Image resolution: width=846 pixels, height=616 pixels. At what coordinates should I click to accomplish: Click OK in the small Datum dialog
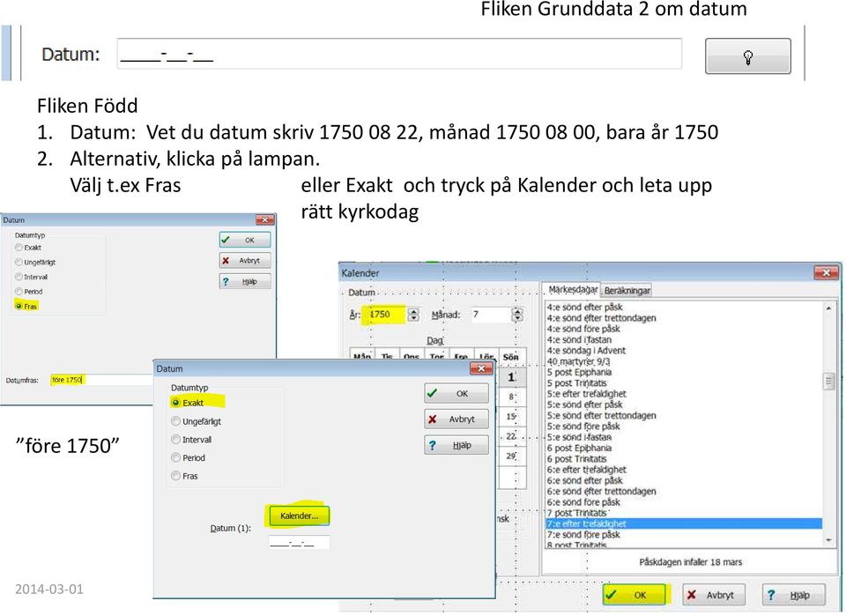pyautogui.click(x=245, y=240)
